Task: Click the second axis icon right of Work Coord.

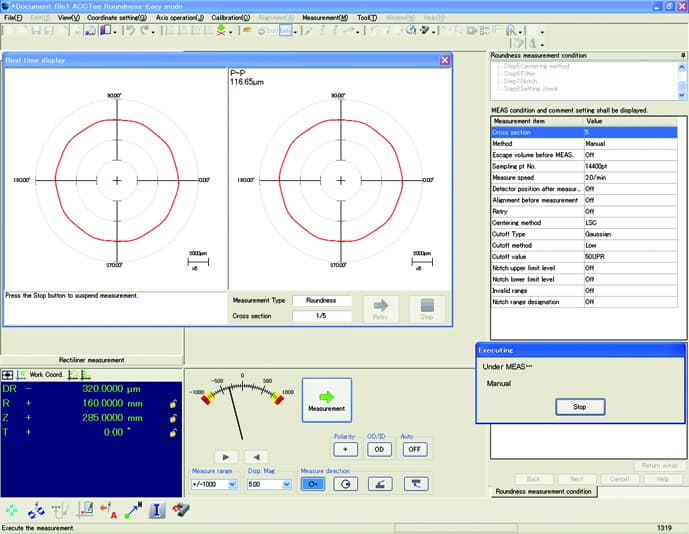Action: [x=86, y=375]
